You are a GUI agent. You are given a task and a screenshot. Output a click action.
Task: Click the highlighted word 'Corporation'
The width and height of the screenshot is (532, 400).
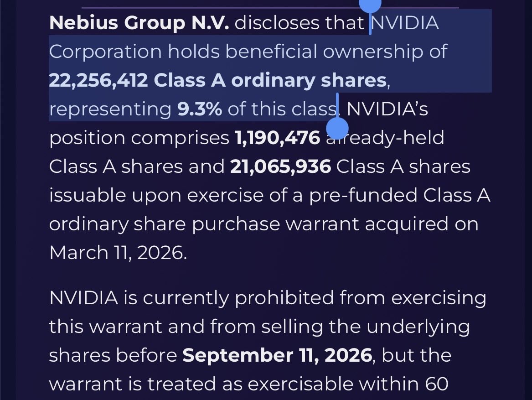point(105,52)
